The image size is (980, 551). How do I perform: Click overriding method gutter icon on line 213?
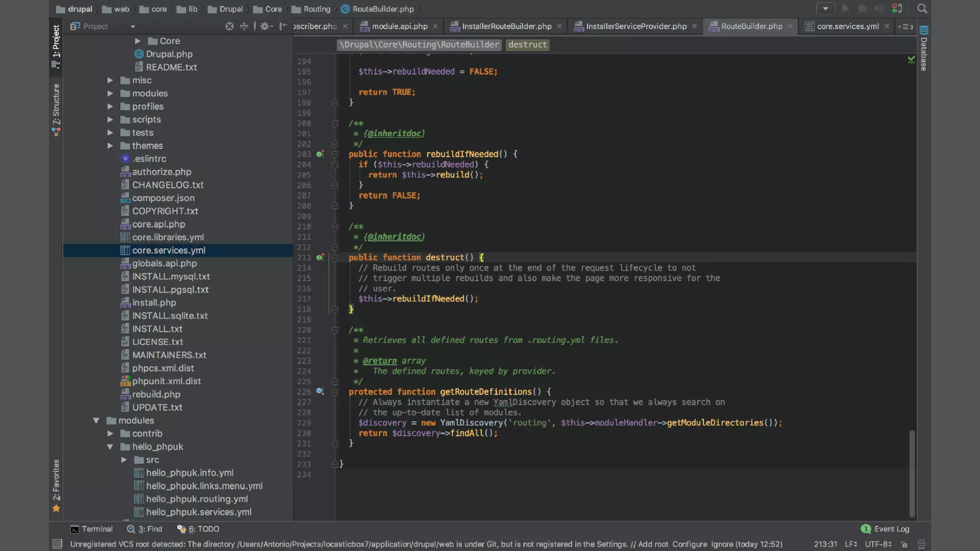coord(320,257)
